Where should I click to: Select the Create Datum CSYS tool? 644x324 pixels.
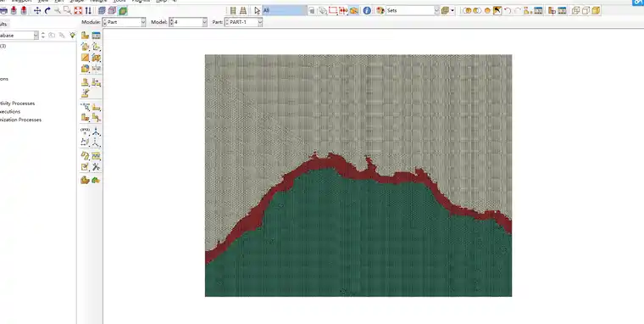tap(96, 142)
